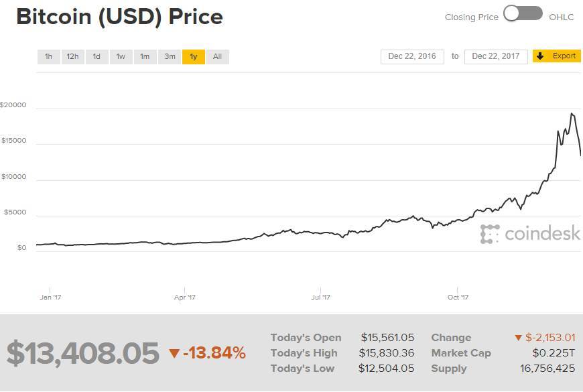This screenshot has width=583, height=392.
Task: Click the Export download arrow icon
Action: [540, 56]
